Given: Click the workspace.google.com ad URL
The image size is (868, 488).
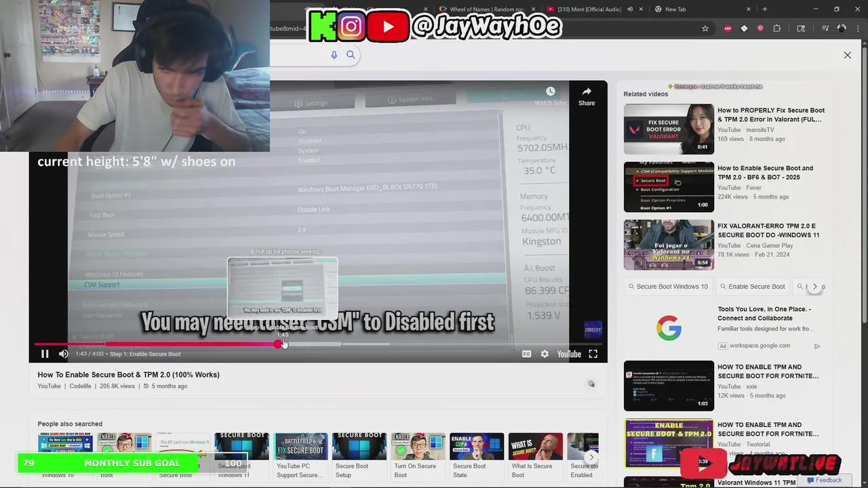Looking at the screenshot, I should click(759, 346).
